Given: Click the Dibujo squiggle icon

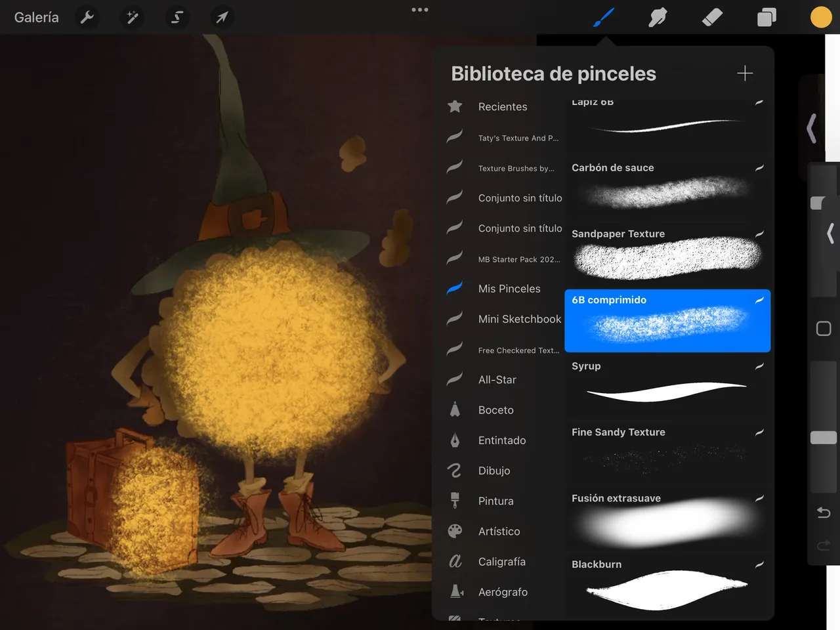Looking at the screenshot, I should point(455,471).
